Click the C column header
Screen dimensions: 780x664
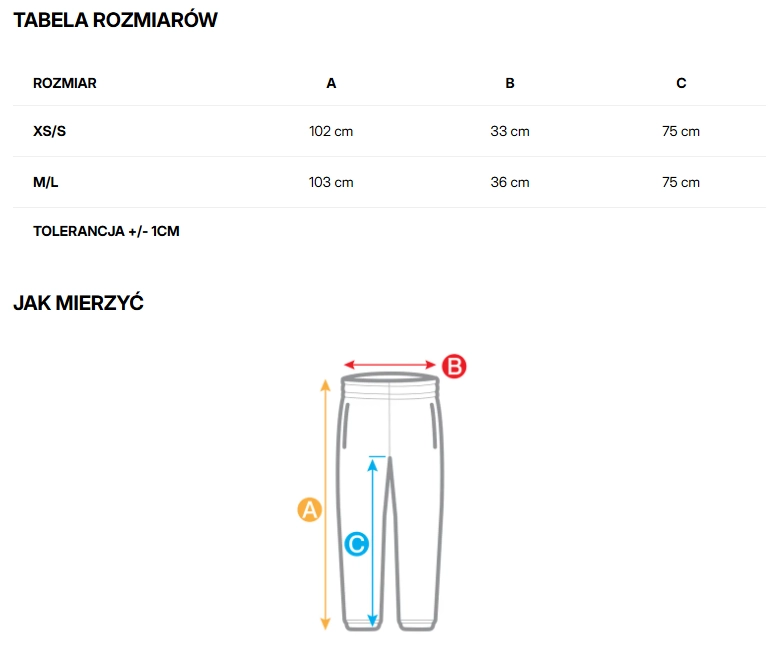[681, 83]
